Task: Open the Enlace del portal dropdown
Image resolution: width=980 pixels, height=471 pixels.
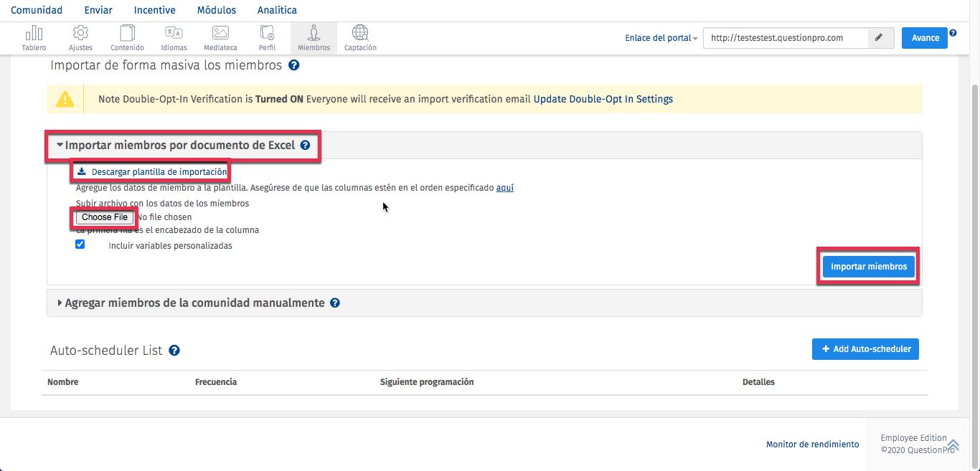Action: (661, 38)
